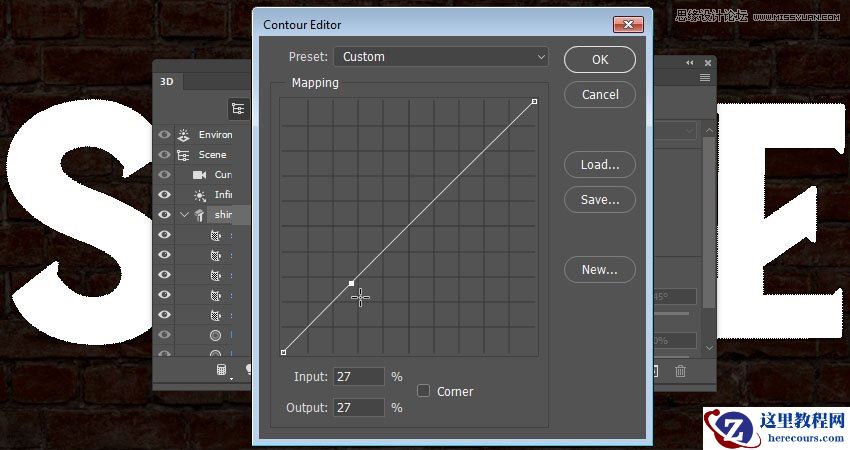Click the infinite light sun icon

[x=199, y=195]
